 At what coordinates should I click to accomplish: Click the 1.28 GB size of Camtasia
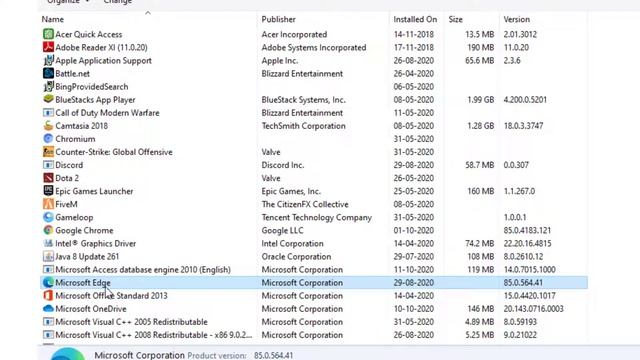tap(480, 126)
